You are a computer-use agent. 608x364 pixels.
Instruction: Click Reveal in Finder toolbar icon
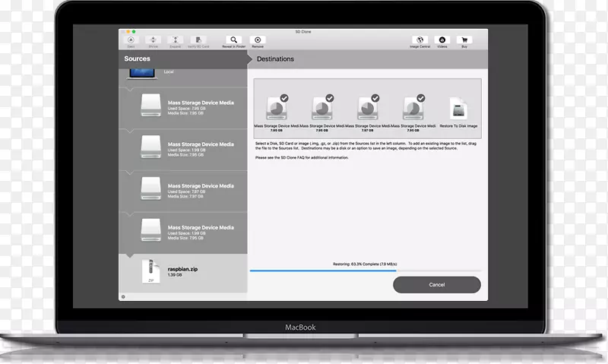tap(234, 40)
